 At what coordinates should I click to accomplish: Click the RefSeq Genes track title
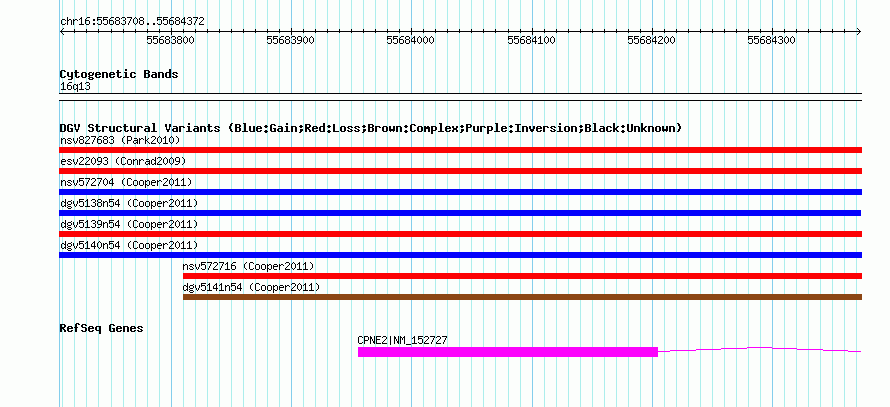click(x=102, y=328)
